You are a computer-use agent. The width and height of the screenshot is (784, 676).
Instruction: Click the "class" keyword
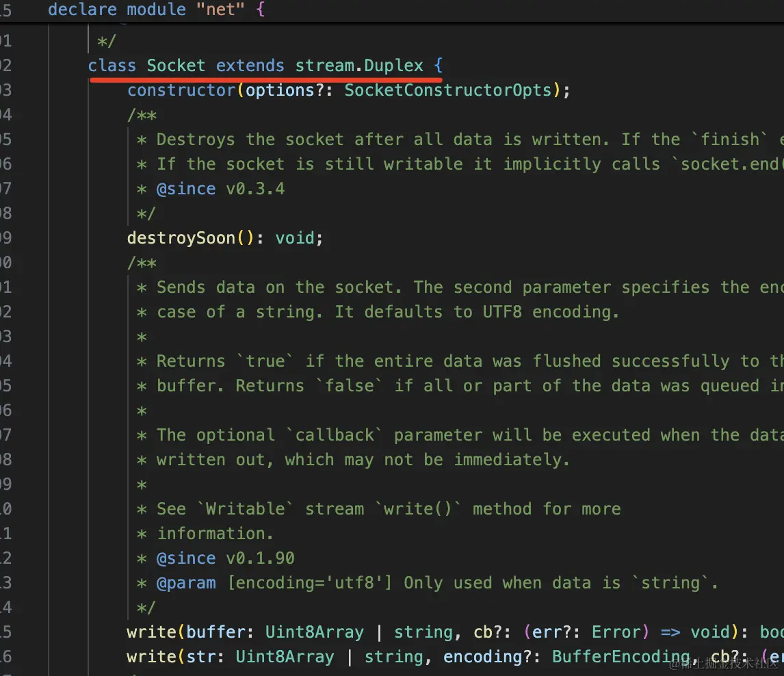coord(112,66)
